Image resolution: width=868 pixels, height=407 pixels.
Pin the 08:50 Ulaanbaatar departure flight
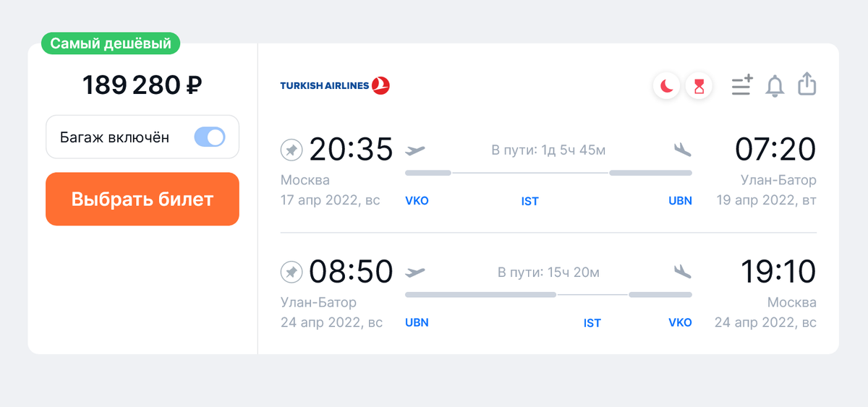coord(291,273)
